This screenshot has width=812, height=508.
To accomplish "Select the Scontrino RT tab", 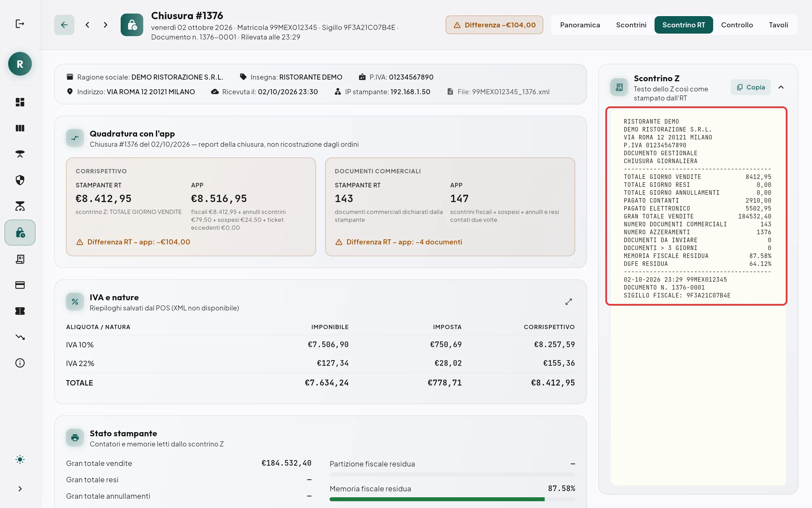I will pyautogui.click(x=683, y=25).
